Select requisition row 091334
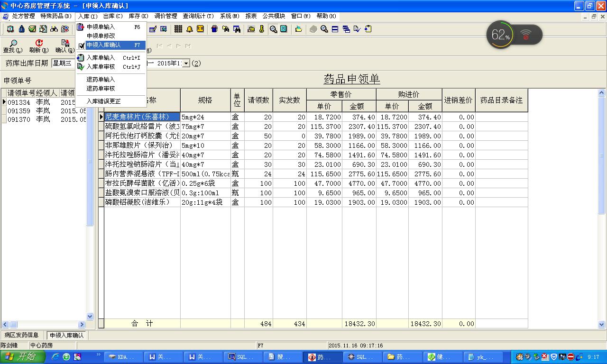 pyautogui.click(x=44, y=102)
